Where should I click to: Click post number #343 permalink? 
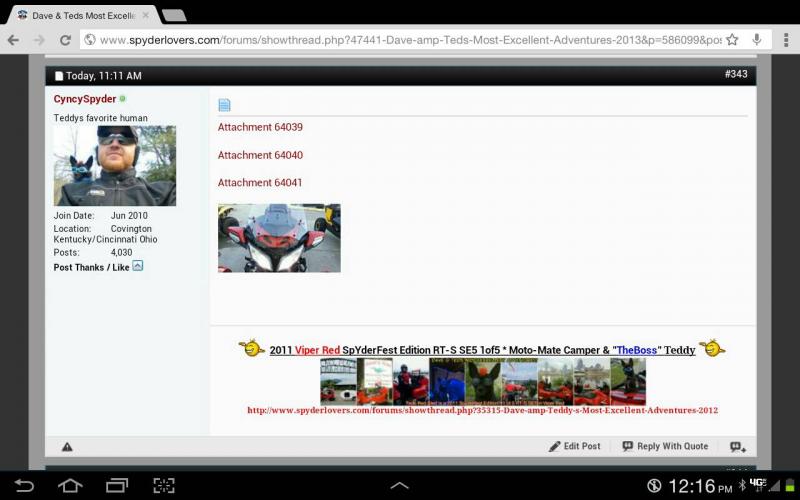coord(736,74)
